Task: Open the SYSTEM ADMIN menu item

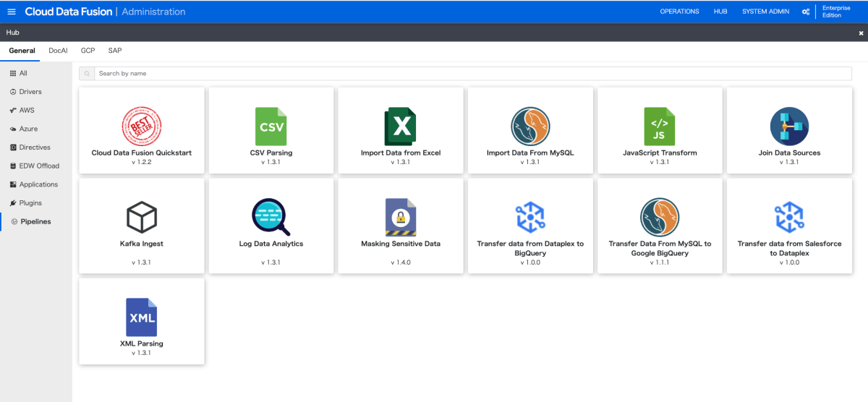Action: [x=765, y=12]
